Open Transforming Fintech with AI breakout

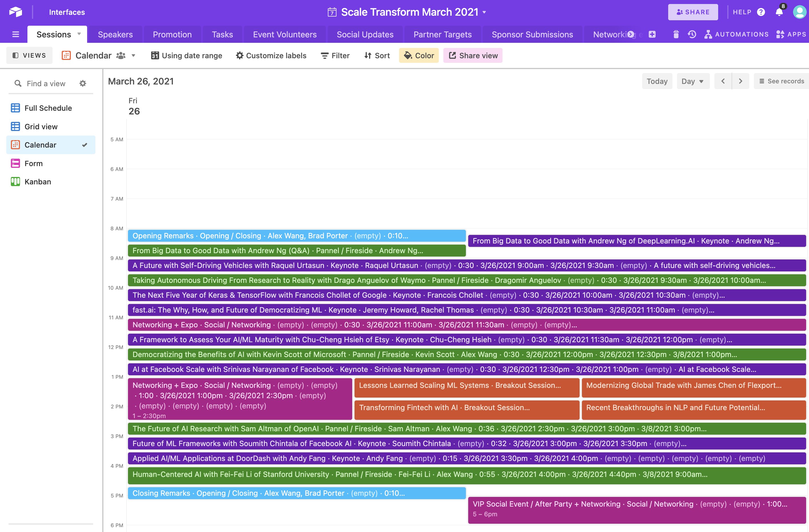(467, 410)
